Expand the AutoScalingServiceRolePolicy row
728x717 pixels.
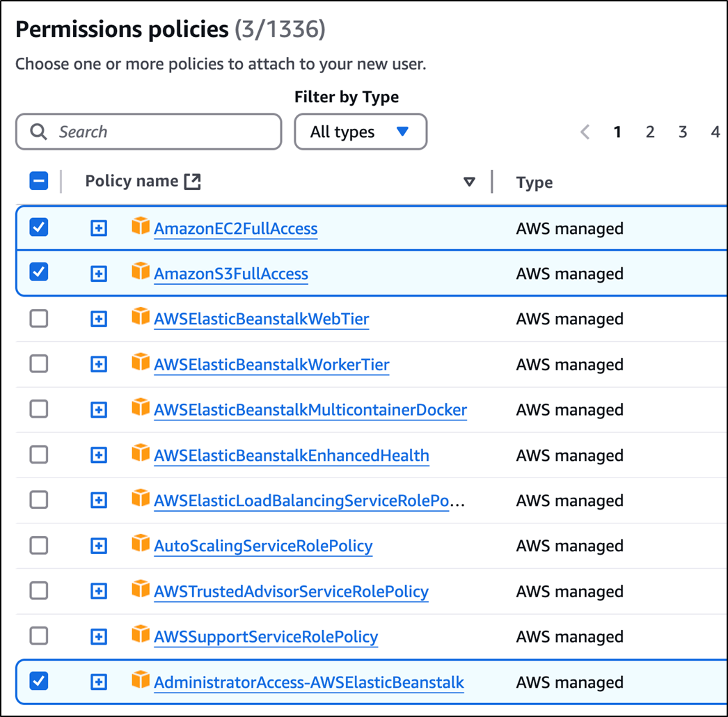coord(98,546)
